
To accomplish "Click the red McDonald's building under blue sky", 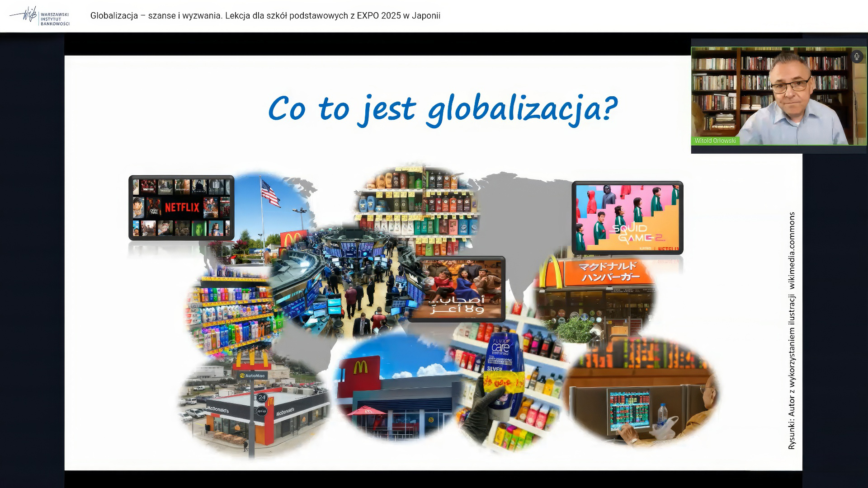I will click(398, 389).
